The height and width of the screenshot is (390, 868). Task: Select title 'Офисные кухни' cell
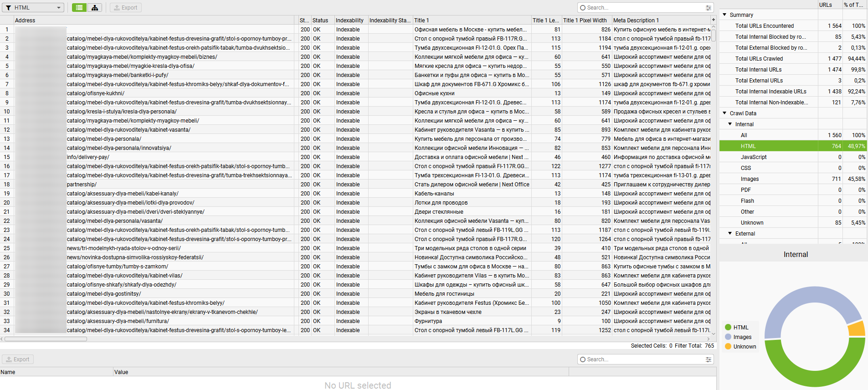(x=472, y=93)
